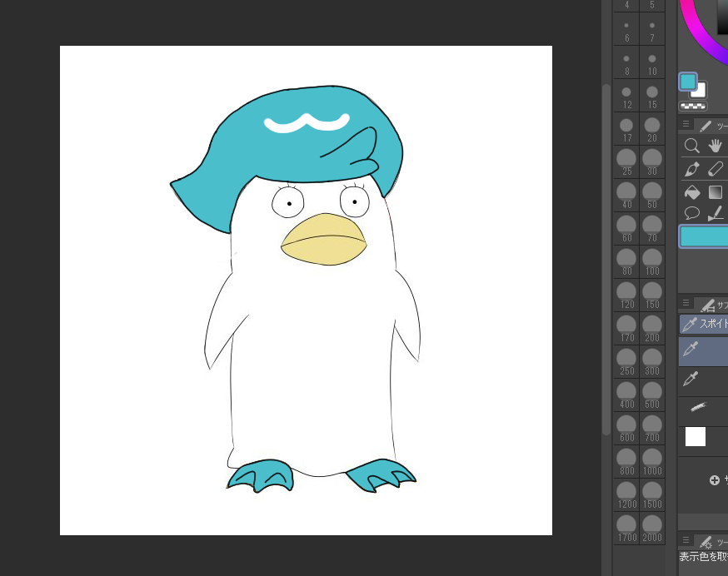728x576 pixels.
Task: Choose brush size 600
Action: coord(626,429)
